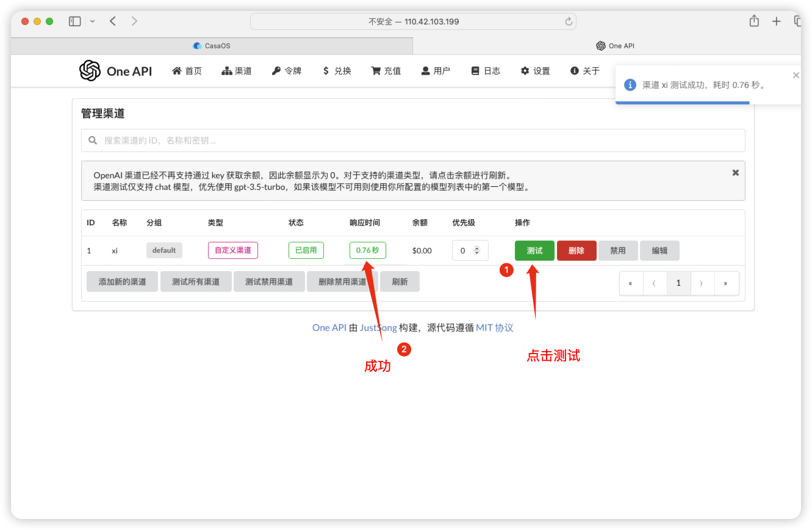This screenshot has height=530, width=812.
Task: Click 测试所有渠道 button
Action: tap(196, 281)
